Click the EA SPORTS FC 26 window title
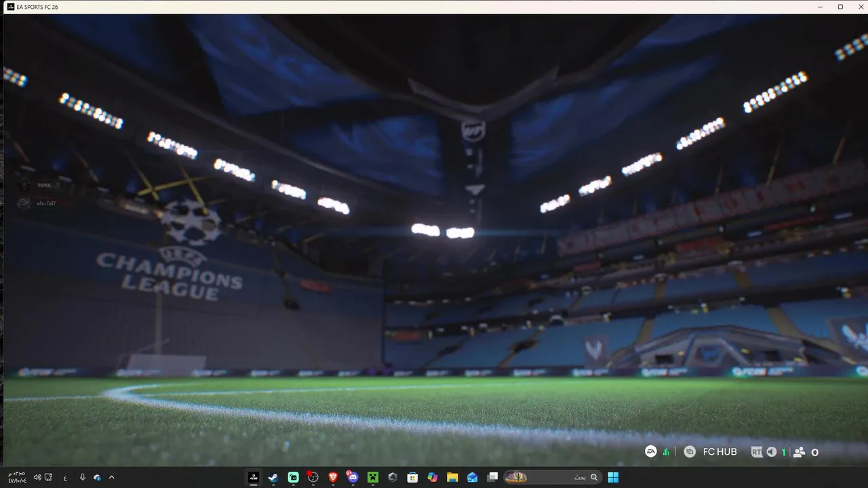 [x=37, y=7]
